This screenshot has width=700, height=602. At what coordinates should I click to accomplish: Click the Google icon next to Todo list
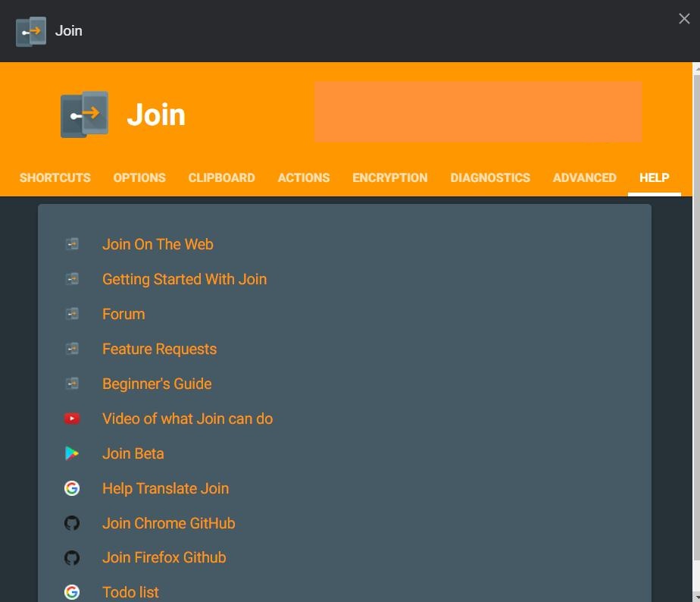[x=72, y=592]
